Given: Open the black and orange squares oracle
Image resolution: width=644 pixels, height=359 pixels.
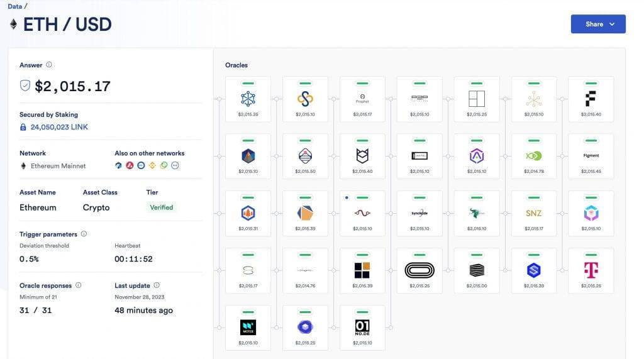Looking at the screenshot, I should pos(362,270).
